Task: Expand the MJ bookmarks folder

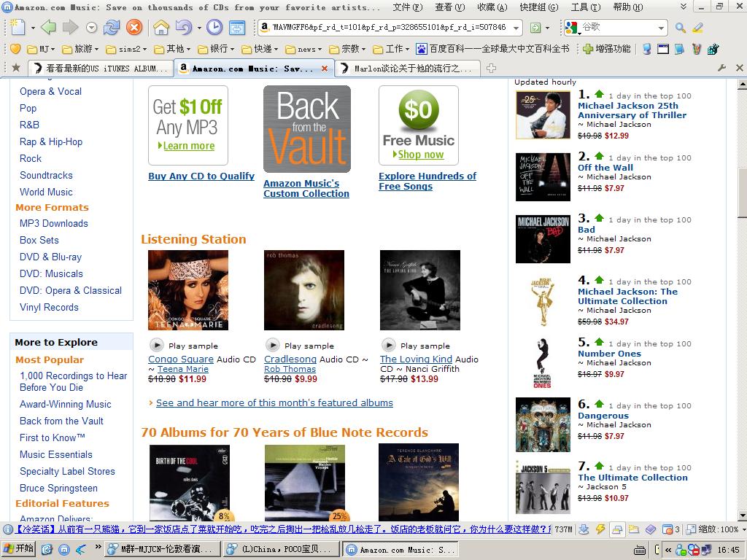Action: coord(41,49)
